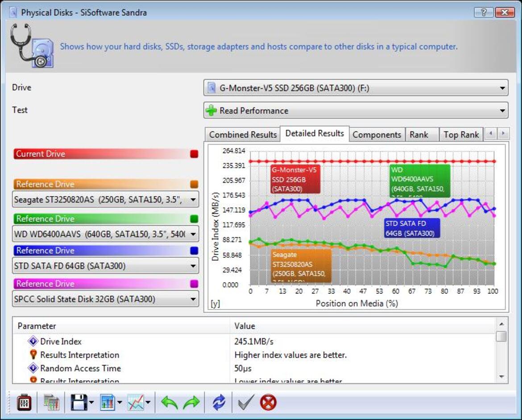Open the bar chart icon's dropdown arrow

(x=120, y=403)
